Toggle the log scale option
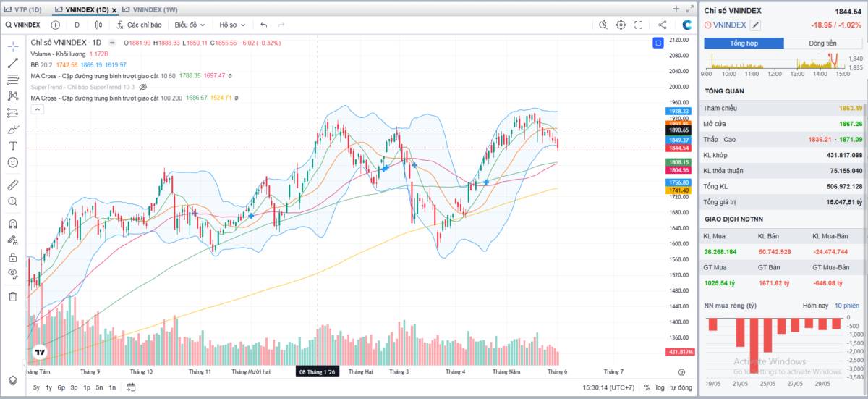The width and height of the screenshot is (868, 399). [x=660, y=387]
